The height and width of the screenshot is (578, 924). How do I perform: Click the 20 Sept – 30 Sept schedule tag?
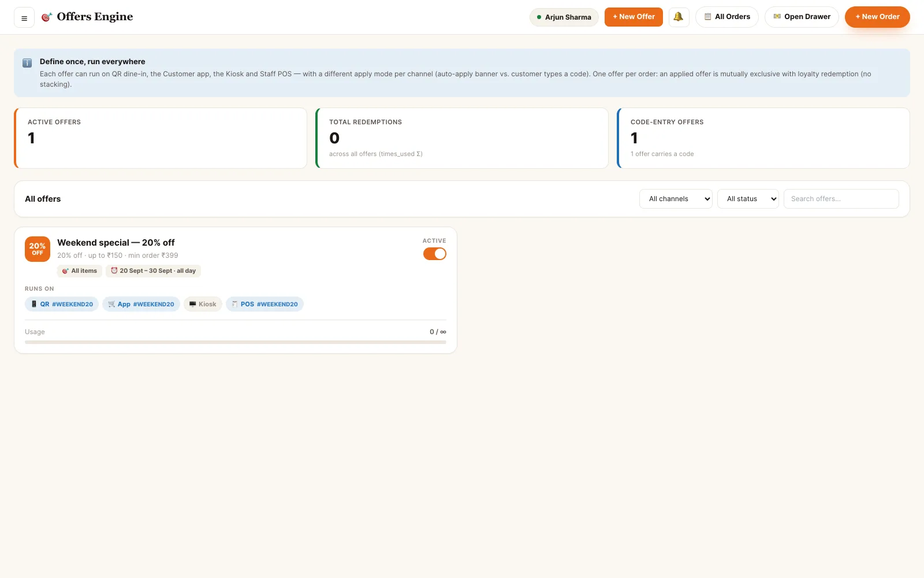coord(153,271)
